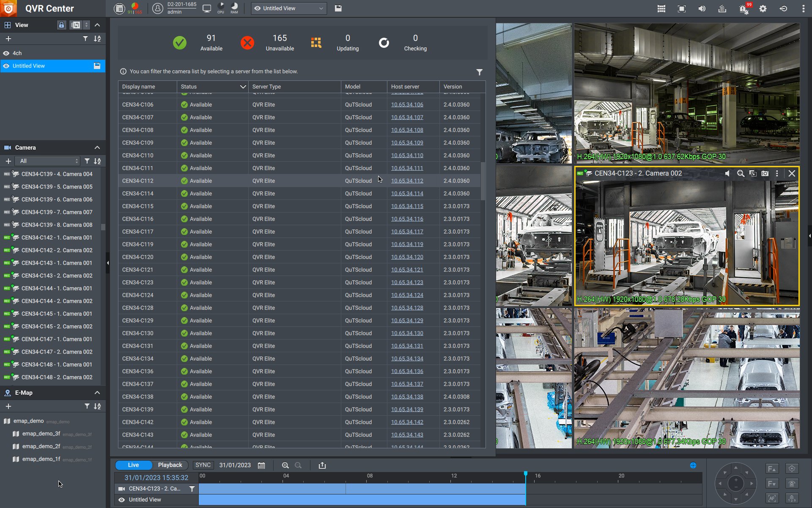Open host server link 10.65.34.143
The height and width of the screenshot is (508, 812).
407,435
